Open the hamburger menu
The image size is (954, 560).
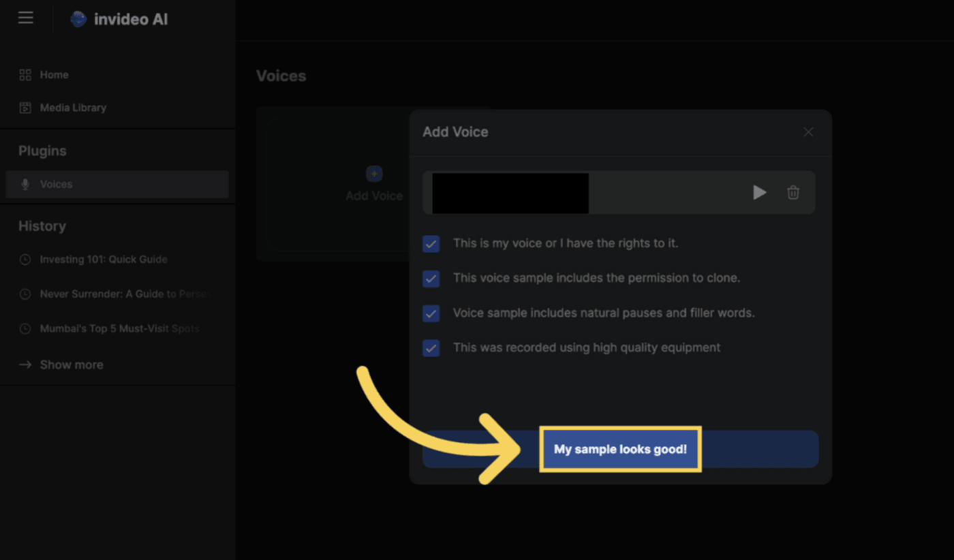pyautogui.click(x=25, y=18)
